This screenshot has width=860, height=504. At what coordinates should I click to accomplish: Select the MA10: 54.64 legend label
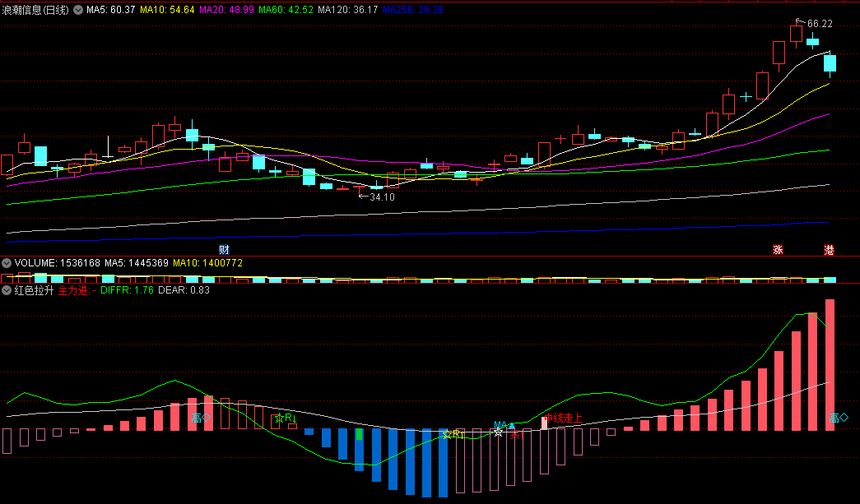click(167, 10)
